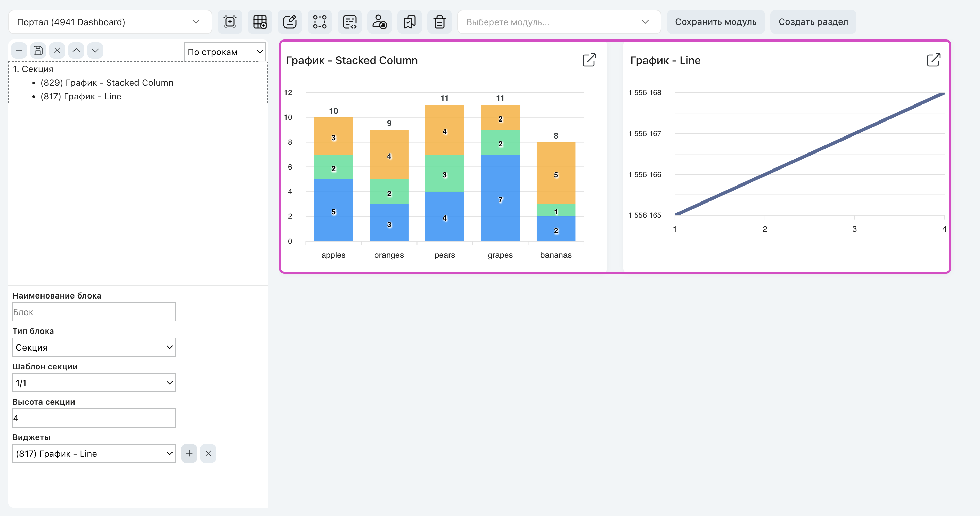Select (829) График - Stacked Column tree item

coord(107,83)
